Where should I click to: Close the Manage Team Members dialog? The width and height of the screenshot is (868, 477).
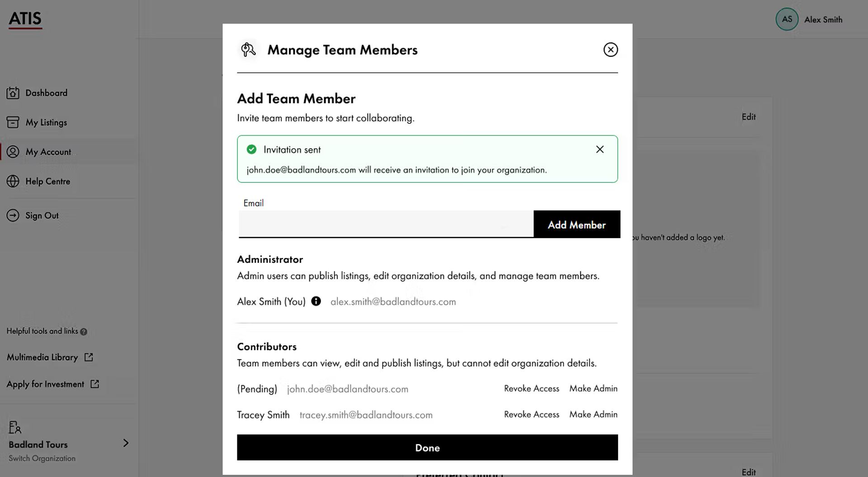(611, 50)
